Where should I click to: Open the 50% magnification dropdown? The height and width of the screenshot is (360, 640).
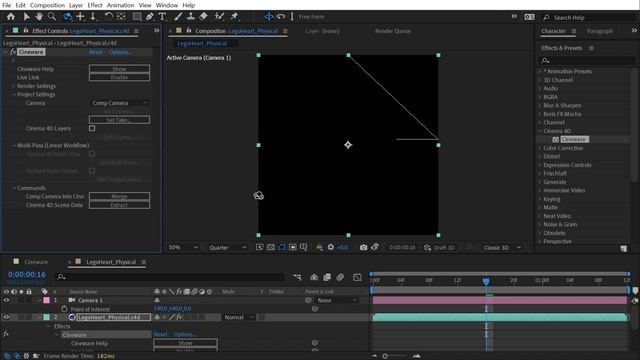[x=183, y=247]
